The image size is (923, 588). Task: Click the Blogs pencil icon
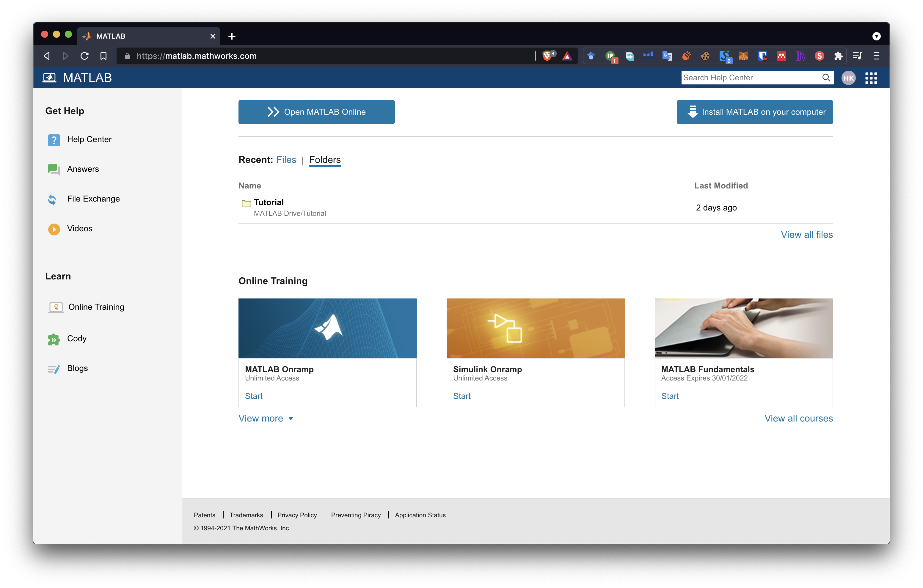click(54, 369)
